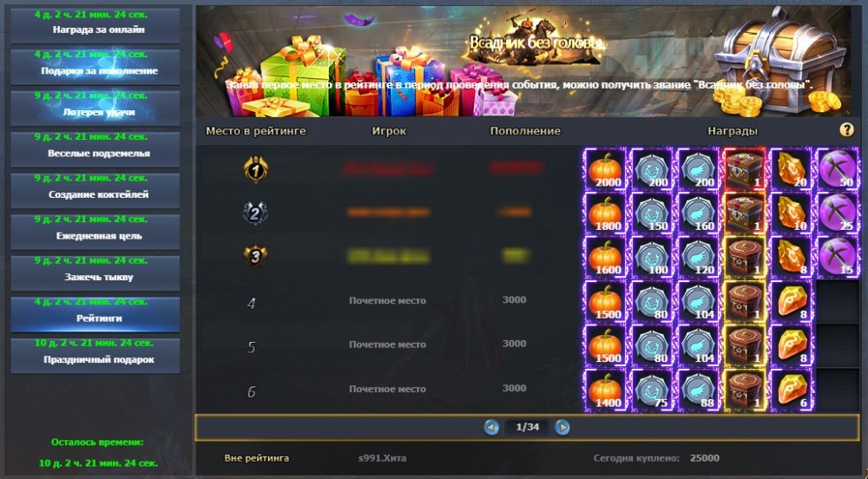Switch to Лотерея удачи event tab

(95, 108)
